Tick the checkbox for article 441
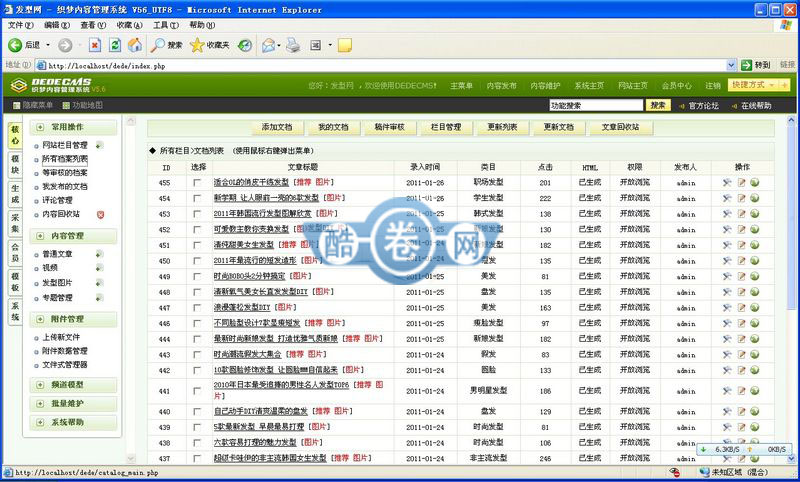 [197, 391]
